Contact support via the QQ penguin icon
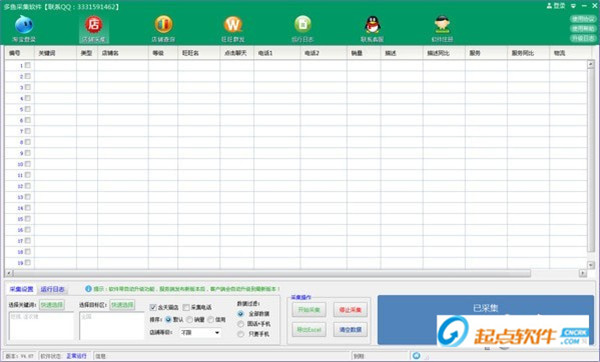Screen dimensions: 600x362 (372, 25)
